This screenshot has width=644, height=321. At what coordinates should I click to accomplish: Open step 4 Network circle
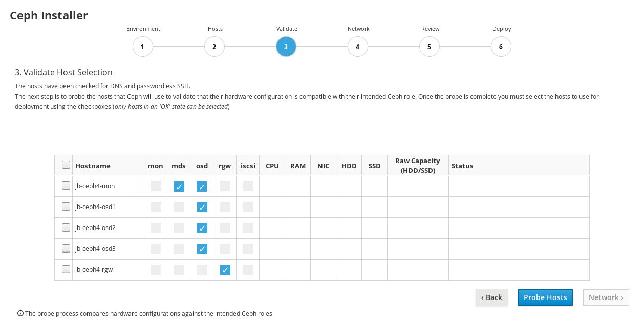pyautogui.click(x=357, y=47)
